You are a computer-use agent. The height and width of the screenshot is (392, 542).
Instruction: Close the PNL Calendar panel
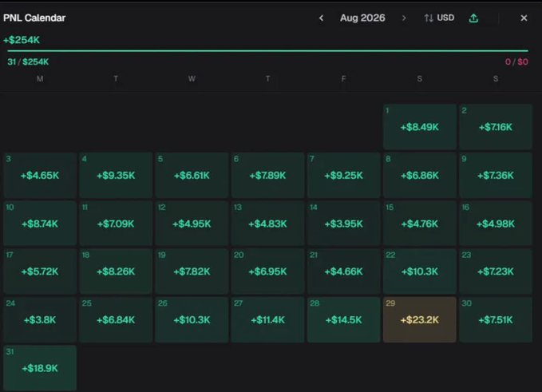[x=524, y=18]
